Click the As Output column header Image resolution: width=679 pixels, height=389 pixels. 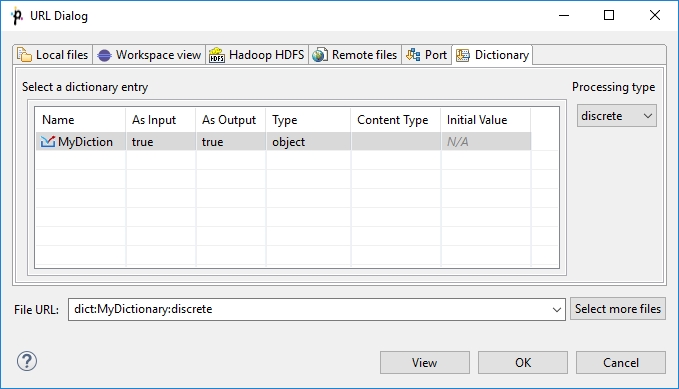(231, 120)
